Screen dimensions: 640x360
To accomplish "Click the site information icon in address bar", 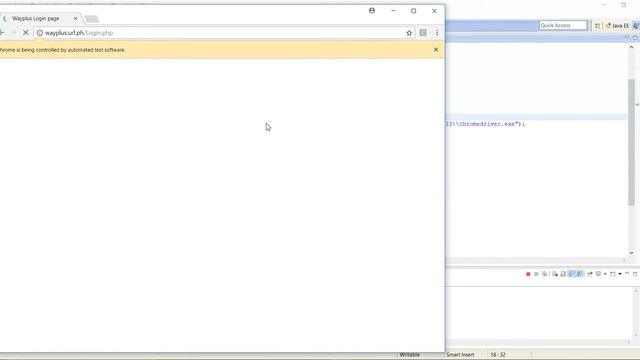I will [40, 33].
